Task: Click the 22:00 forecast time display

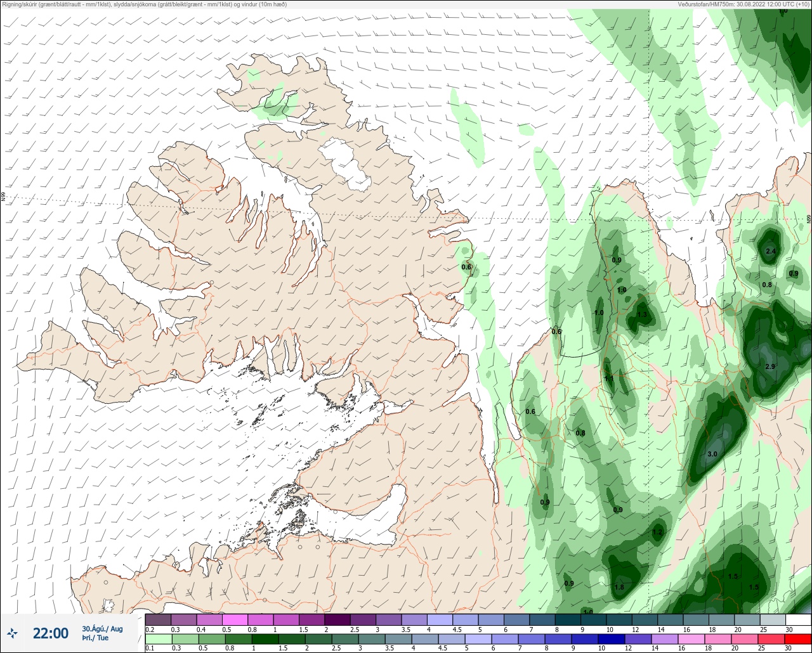Action: [x=50, y=633]
